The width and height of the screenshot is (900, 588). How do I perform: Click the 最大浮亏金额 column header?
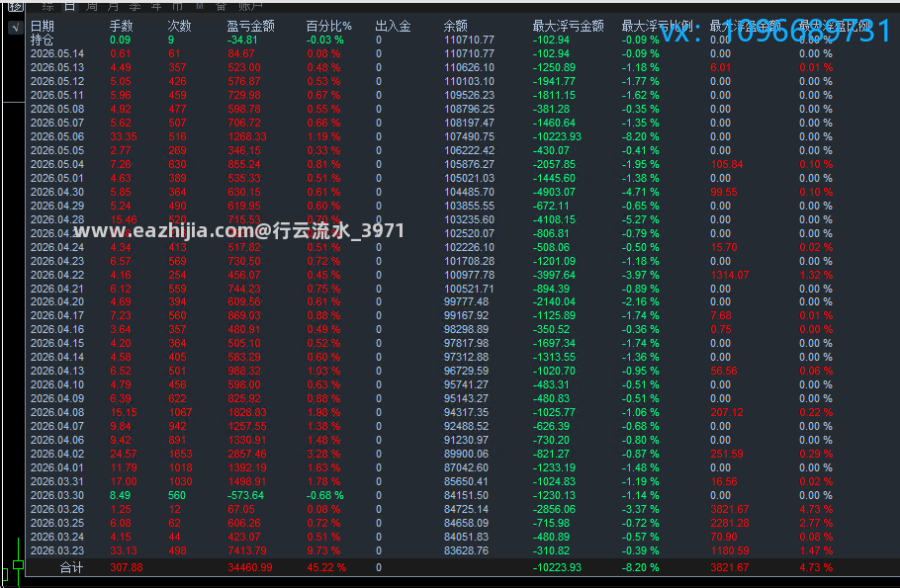569,26
